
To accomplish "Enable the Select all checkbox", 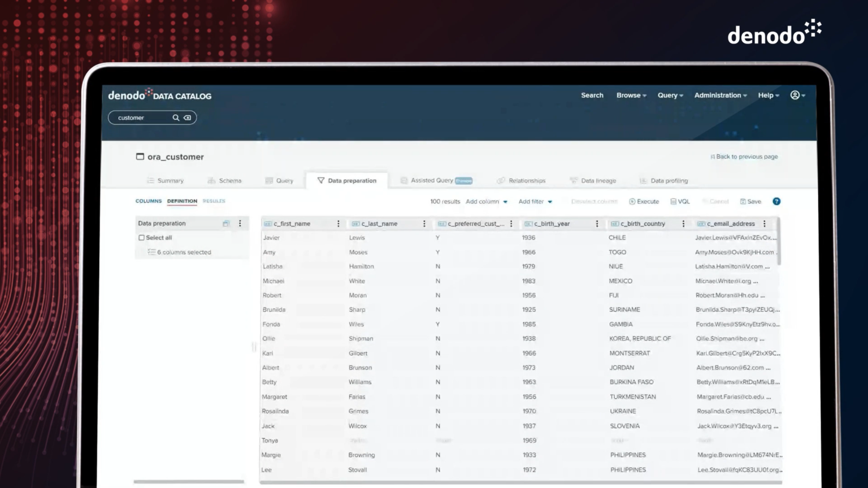I will tap(142, 237).
